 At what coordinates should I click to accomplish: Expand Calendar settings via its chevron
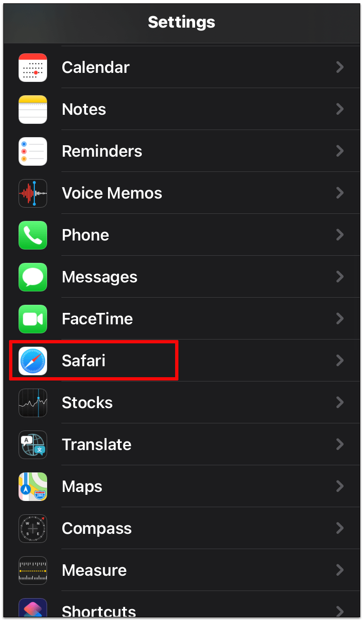(340, 67)
